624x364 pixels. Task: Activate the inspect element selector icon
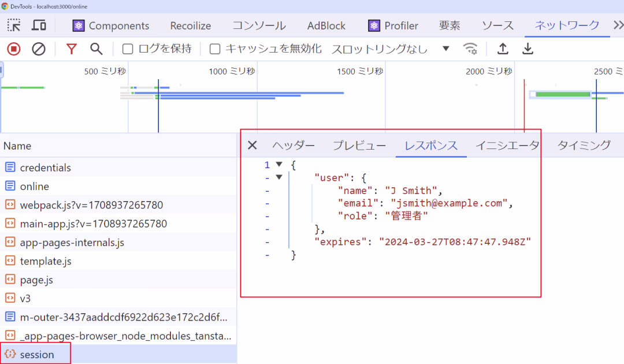(x=14, y=25)
